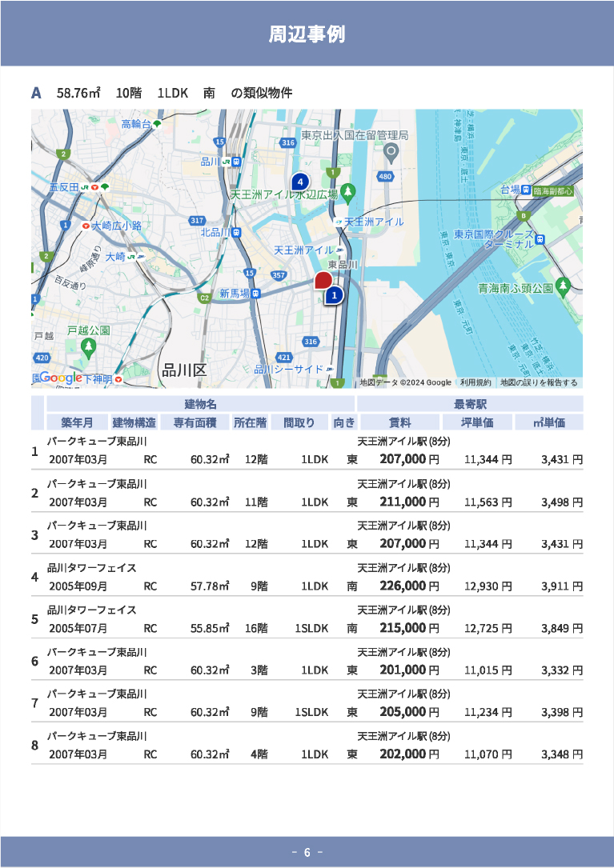Click 地図の誤りを報告する link
Screen dimensions: 614x868
(x=539, y=382)
